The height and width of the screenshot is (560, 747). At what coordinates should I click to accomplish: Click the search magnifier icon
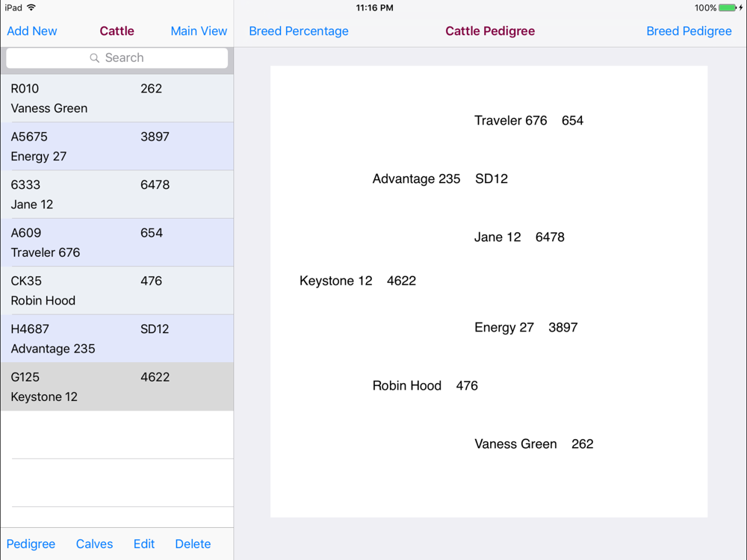click(94, 58)
